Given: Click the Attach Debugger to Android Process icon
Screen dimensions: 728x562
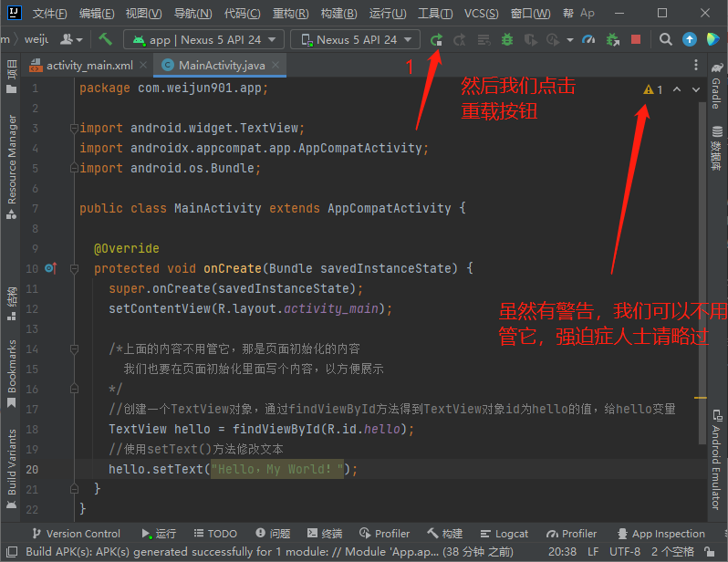Looking at the screenshot, I should (x=613, y=40).
